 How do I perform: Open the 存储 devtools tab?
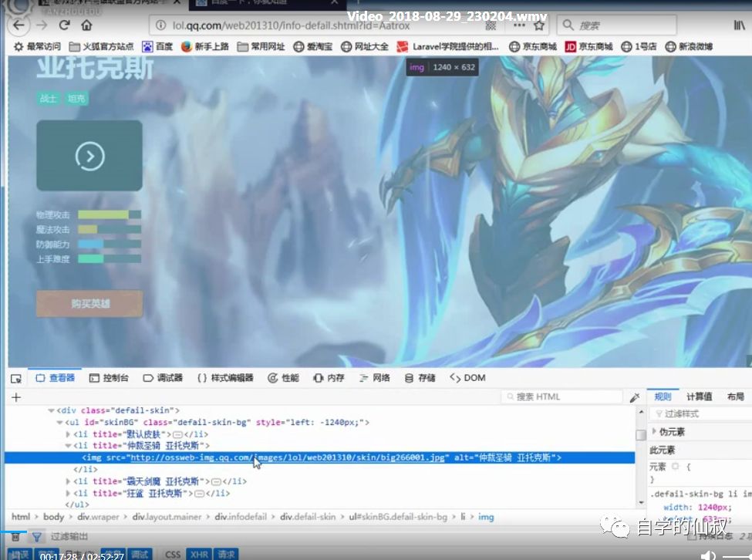420,378
